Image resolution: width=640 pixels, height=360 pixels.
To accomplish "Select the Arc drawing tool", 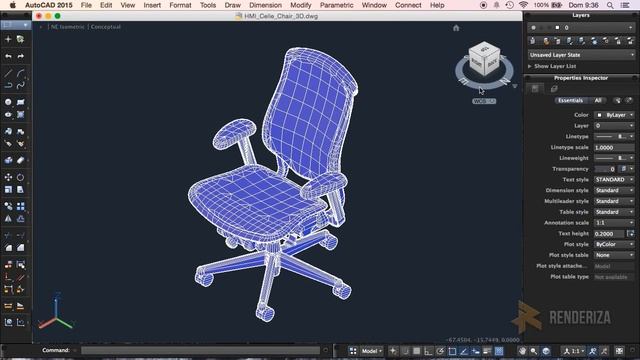I will (x=20, y=73).
